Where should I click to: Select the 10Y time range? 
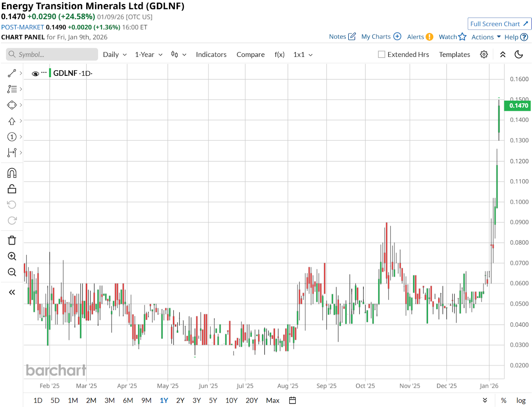click(231, 400)
